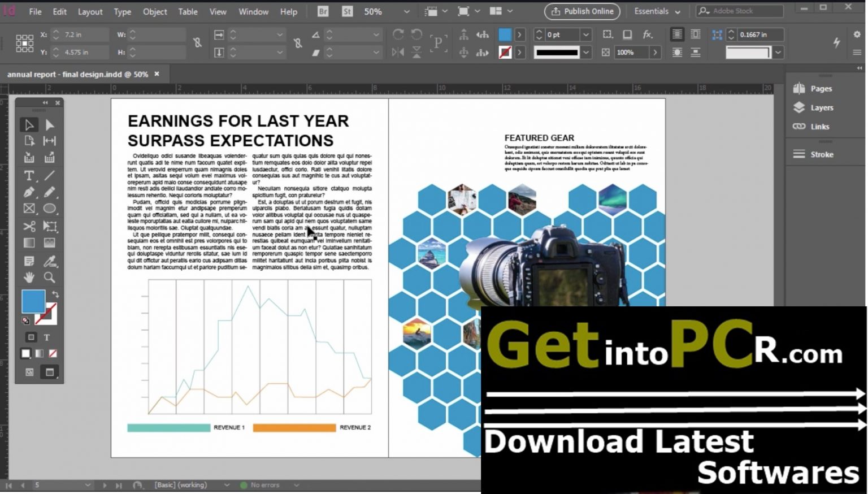Viewport: 868px width, 494px height.
Task: Select the Ellipse tool
Action: pyautogui.click(x=50, y=209)
